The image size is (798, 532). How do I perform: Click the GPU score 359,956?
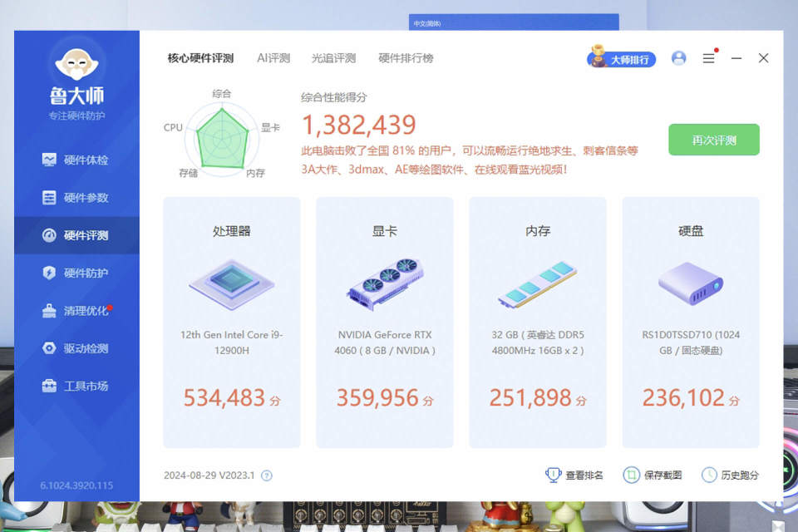pyautogui.click(x=377, y=397)
